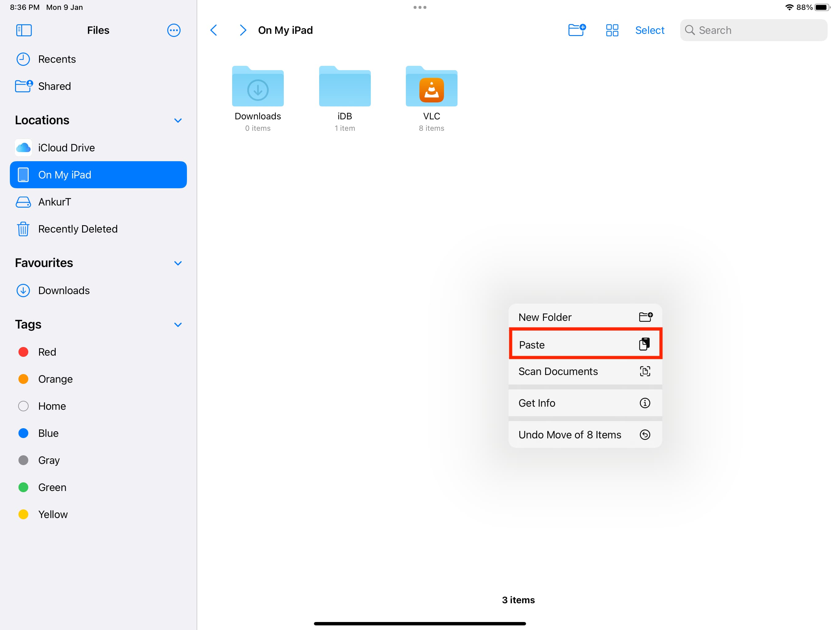Choose Paste from context menu
The image size is (840, 630).
coord(585,344)
